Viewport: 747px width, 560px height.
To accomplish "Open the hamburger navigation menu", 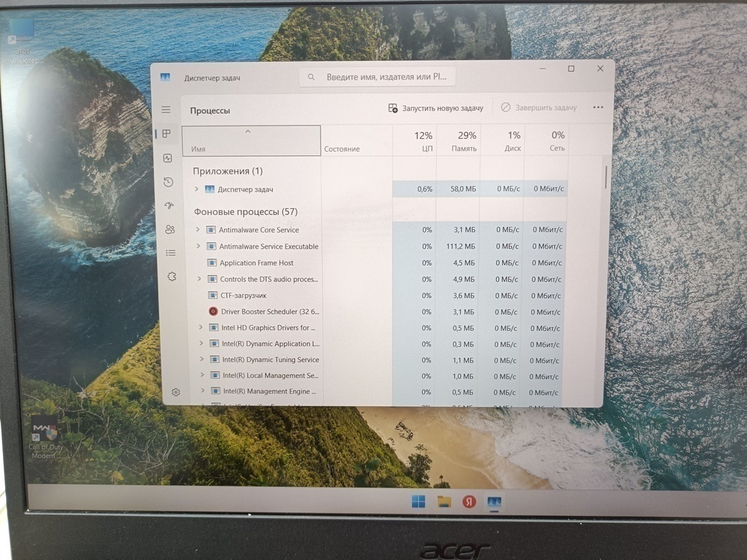I will coord(166,110).
